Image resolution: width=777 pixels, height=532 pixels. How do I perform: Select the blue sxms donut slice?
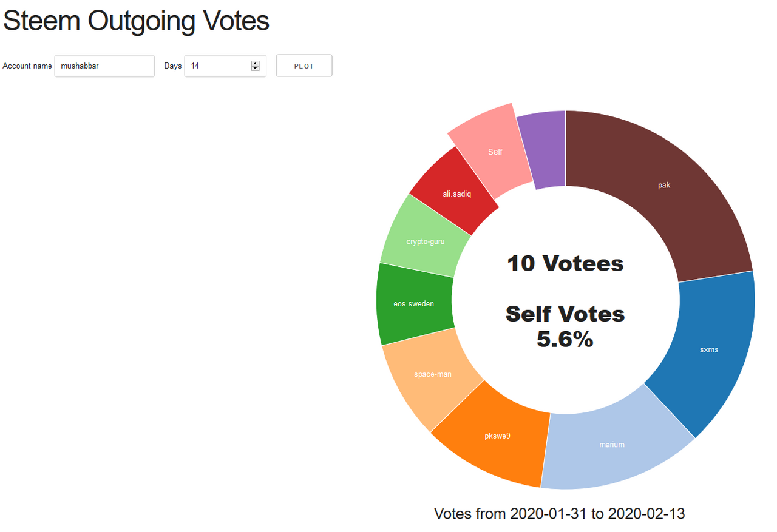click(x=708, y=349)
